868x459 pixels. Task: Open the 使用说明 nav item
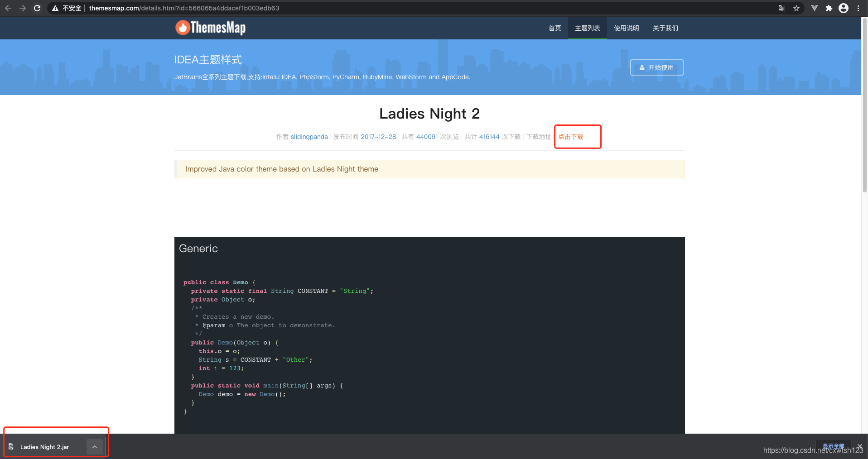[627, 28]
